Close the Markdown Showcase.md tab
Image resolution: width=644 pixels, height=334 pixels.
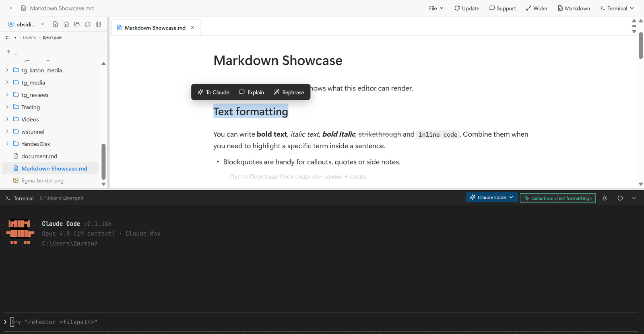192,28
